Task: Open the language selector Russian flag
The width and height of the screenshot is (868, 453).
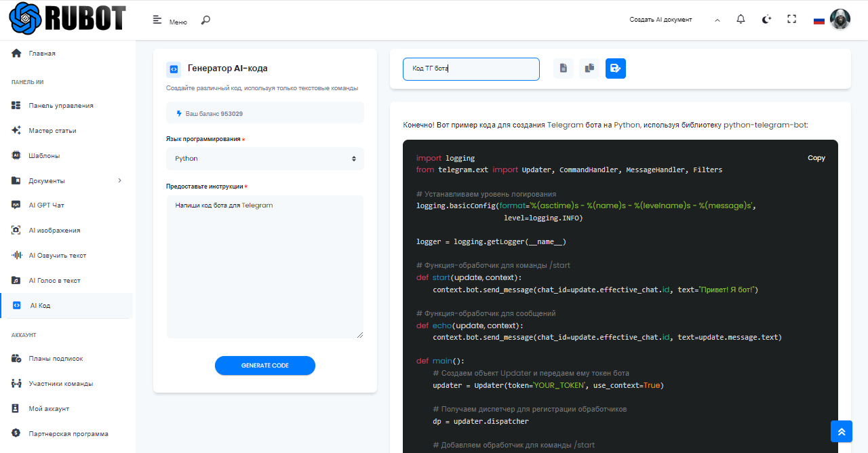Action: [x=819, y=20]
